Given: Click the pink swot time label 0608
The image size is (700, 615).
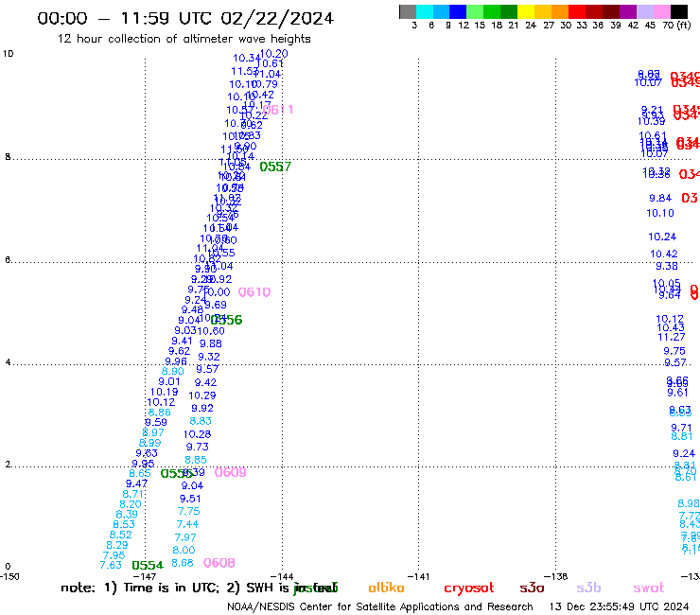Looking at the screenshot, I should [219, 563].
